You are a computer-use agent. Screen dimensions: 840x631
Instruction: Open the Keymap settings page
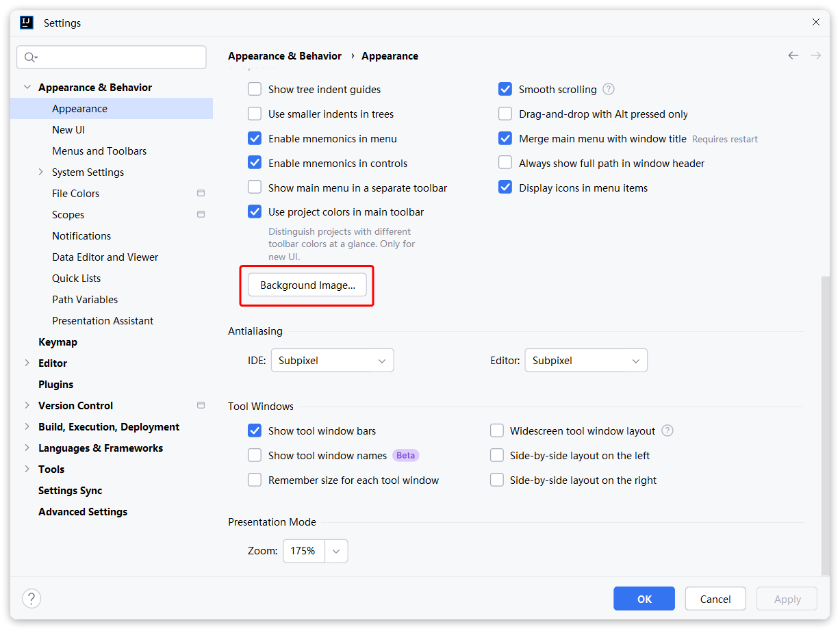[x=58, y=342]
